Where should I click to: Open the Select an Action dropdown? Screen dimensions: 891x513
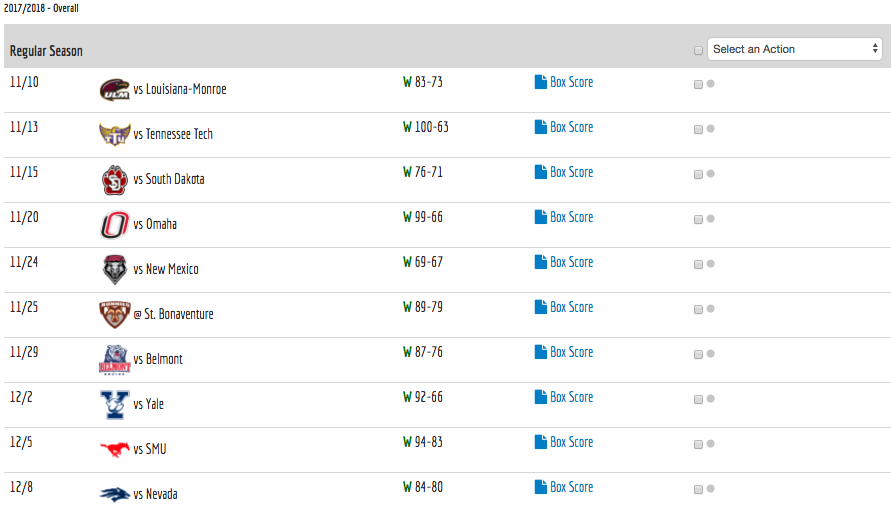tap(794, 49)
